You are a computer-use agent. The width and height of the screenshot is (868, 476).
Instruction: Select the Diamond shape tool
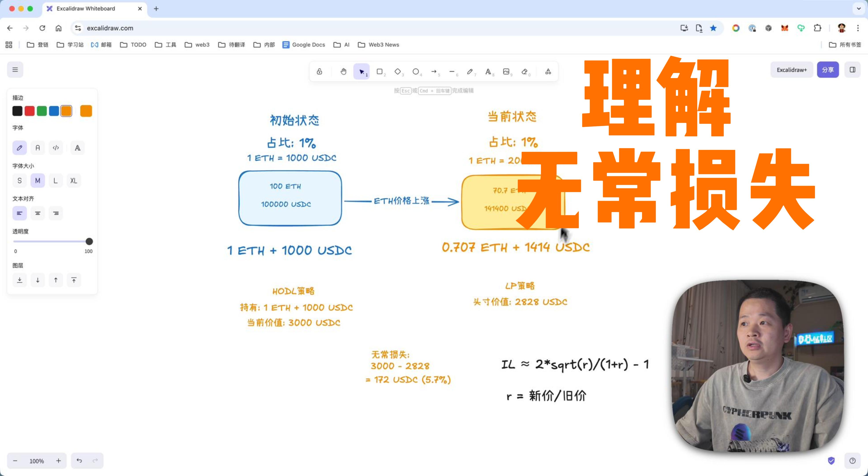(398, 71)
